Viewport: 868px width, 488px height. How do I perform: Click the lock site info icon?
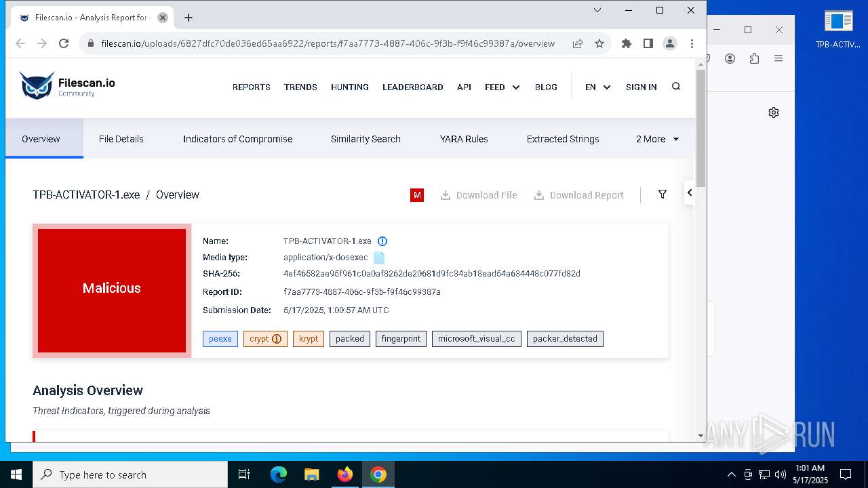(91, 43)
